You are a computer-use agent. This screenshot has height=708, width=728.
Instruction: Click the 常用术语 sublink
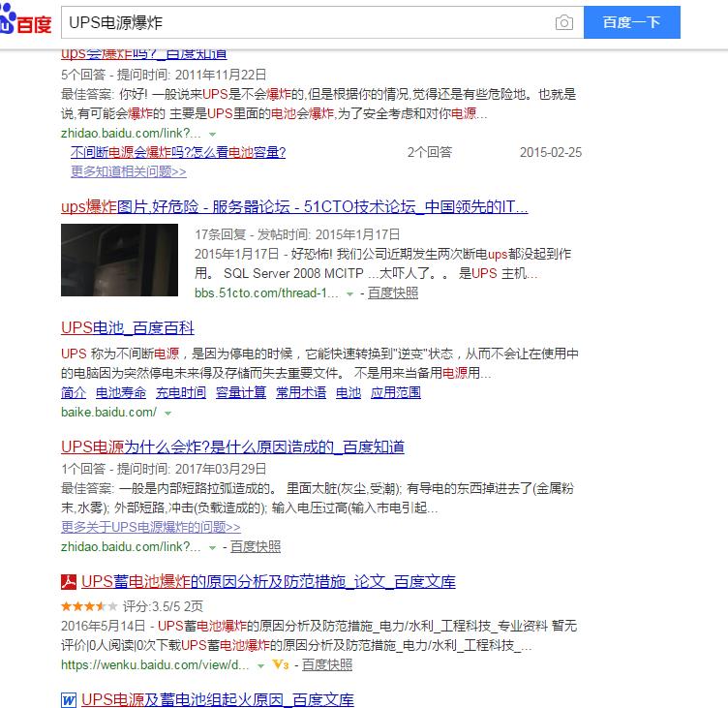301,392
